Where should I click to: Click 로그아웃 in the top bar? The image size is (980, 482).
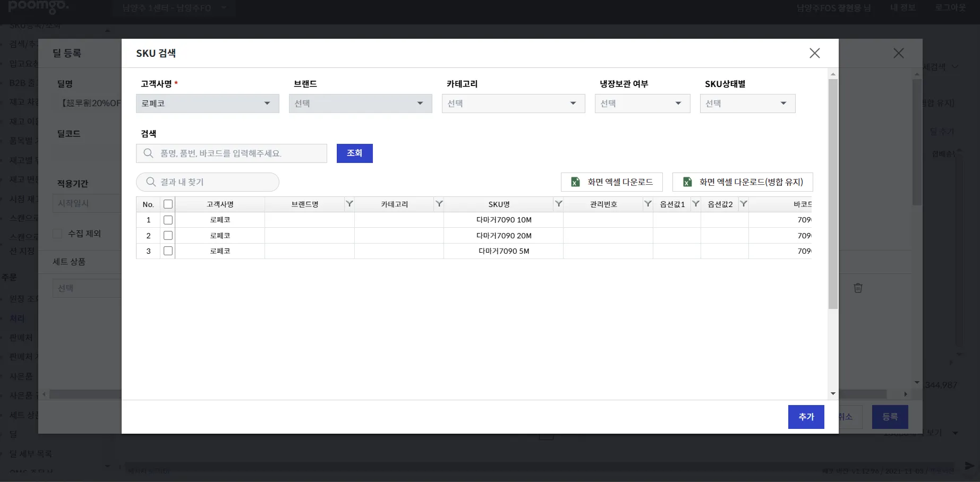pyautogui.click(x=950, y=8)
